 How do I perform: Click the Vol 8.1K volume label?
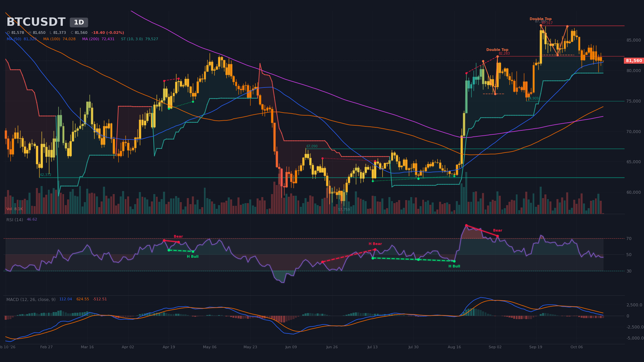[x=14, y=209]
